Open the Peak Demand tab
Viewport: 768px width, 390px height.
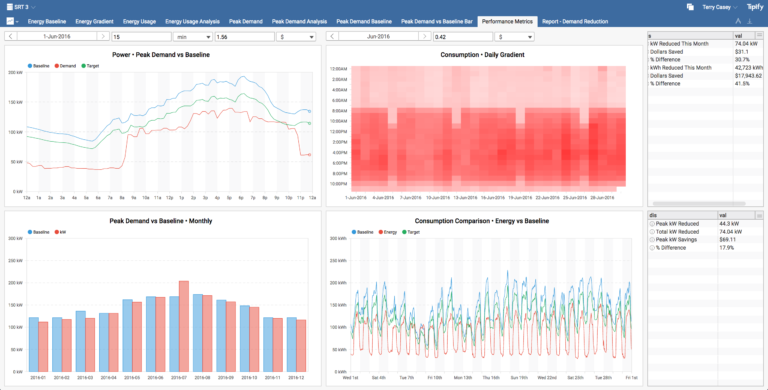pyautogui.click(x=246, y=22)
